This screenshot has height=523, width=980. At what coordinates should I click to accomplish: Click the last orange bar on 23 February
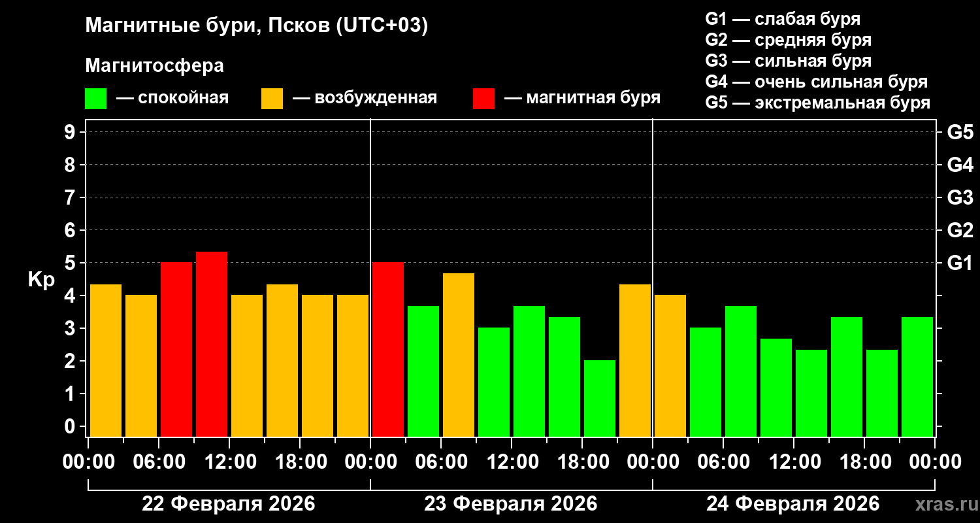click(x=635, y=360)
